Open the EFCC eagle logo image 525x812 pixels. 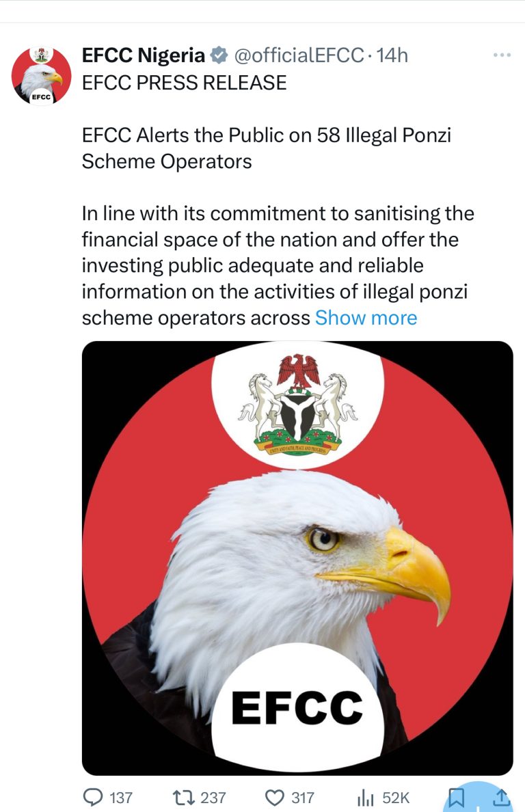(297, 558)
